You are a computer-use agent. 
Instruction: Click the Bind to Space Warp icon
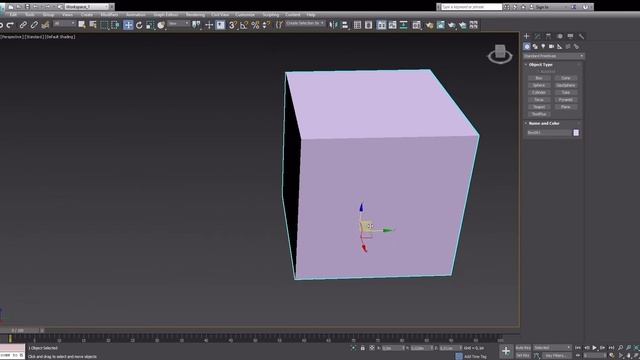[45, 25]
